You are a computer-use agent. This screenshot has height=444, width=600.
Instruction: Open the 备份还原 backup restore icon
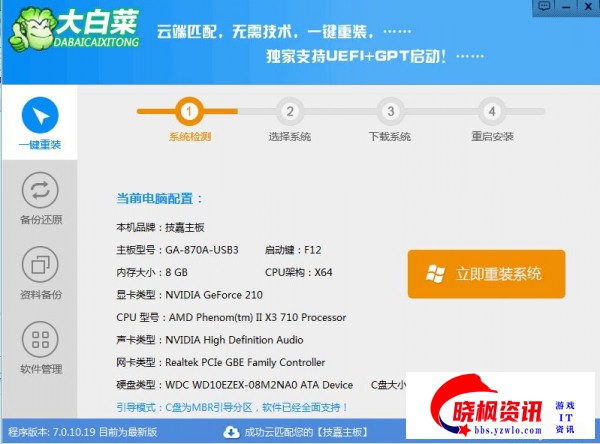pos(40,190)
